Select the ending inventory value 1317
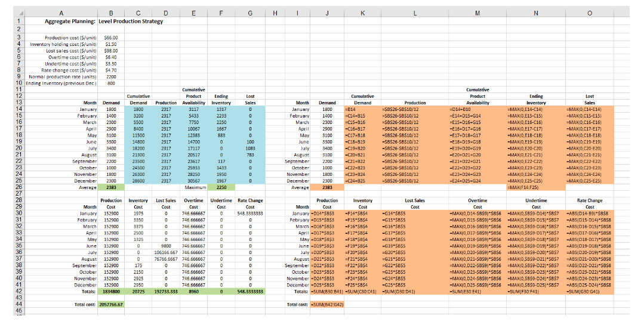The width and height of the screenshot is (644, 334). (x=221, y=109)
